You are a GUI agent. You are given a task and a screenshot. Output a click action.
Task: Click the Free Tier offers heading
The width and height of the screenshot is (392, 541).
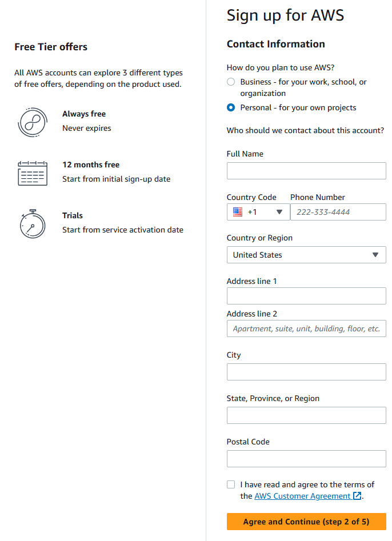coord(51,47)
